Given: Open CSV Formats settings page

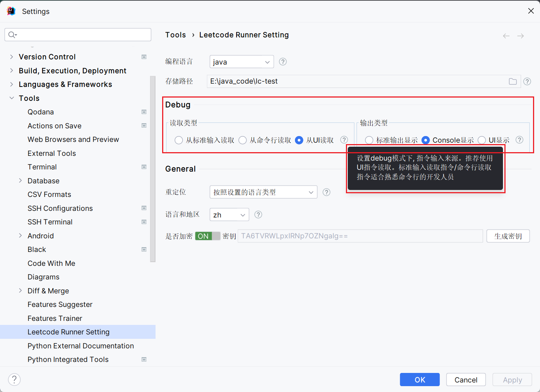Looking at the screenshot, I should pos(49,194).
